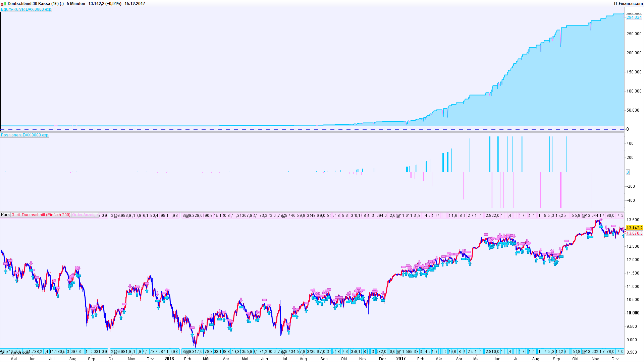Click the 13.142,2 (+0,91%) quote in header
The width and height of the screenshot is (644, 362).
point(105,4)
